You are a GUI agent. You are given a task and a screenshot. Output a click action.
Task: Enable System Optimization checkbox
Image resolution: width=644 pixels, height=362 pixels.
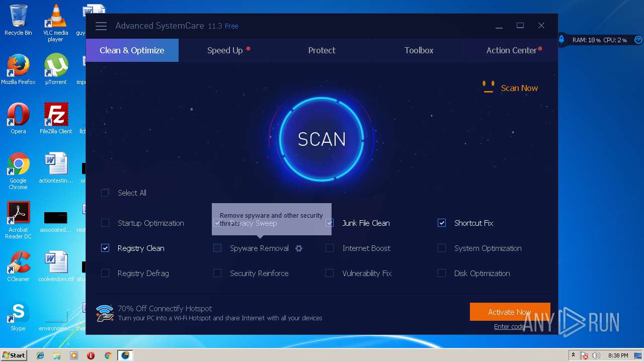(x=442, y=248)
